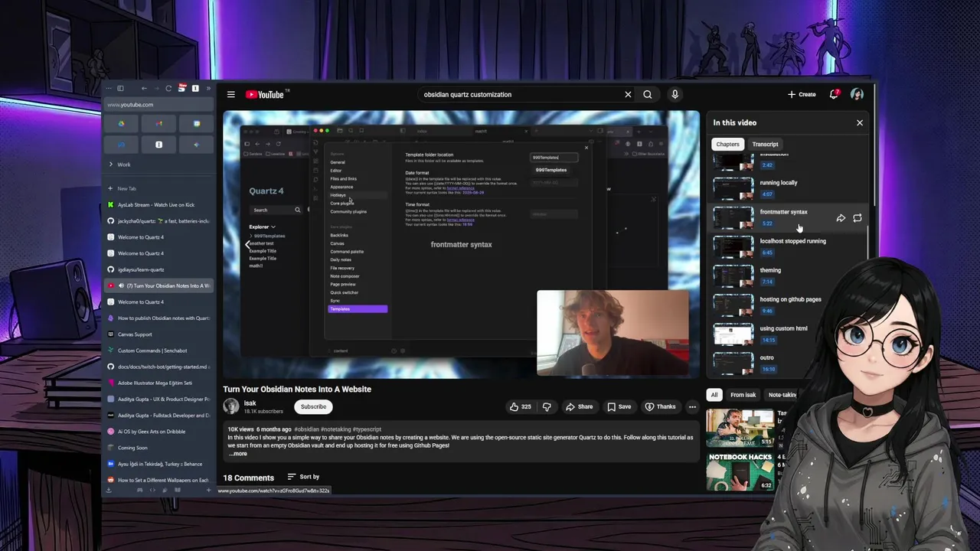Viewport: 980px width, 551px height.
Task: Like the video with thumbs up
Action: (x=521, y=406)
